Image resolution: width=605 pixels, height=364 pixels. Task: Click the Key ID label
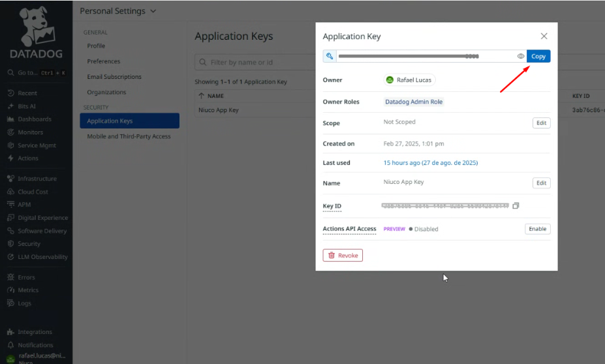click(332, 206)
